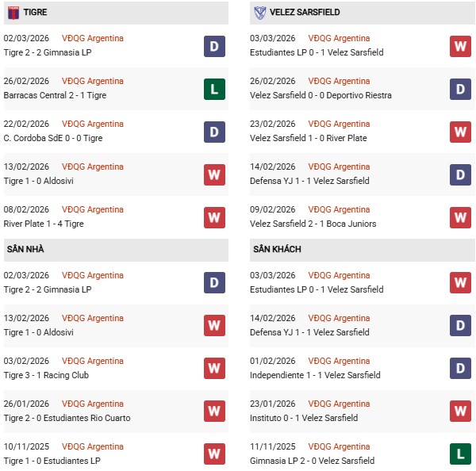Click the loss badge for Gimnasia LP 2-0 Velez
The width and height of the screenshot is (476, 471).
460,454
